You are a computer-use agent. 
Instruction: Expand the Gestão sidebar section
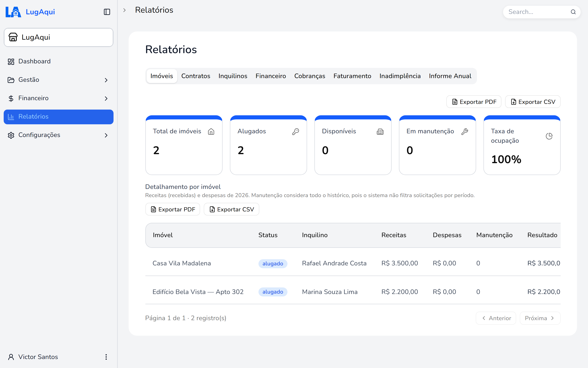pyautogui.click(x=59, y=80)
